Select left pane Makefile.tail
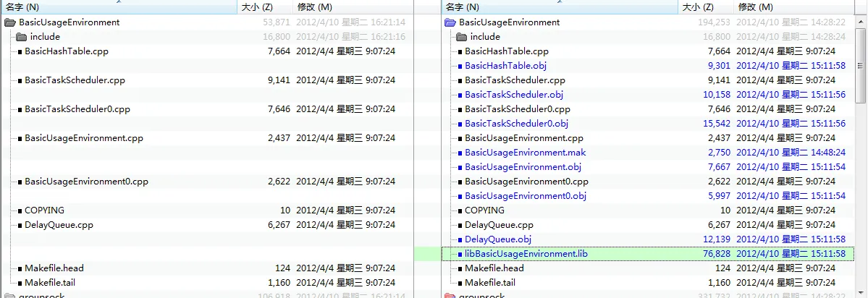 point(50,283)
